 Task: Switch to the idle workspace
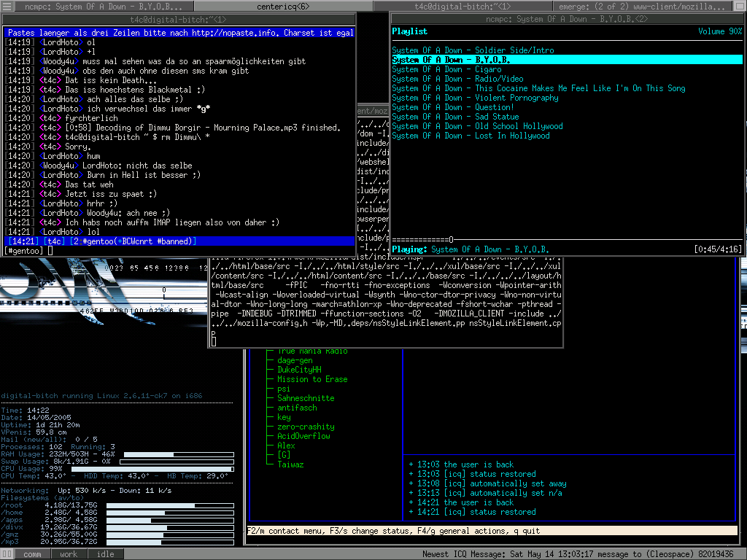pyautogui.click(x=106, y=554)
